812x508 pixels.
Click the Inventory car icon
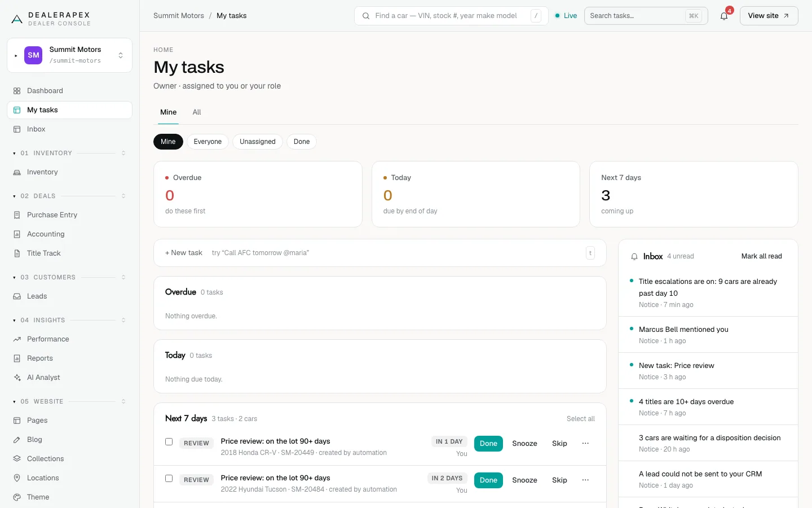tap(17, 172)
